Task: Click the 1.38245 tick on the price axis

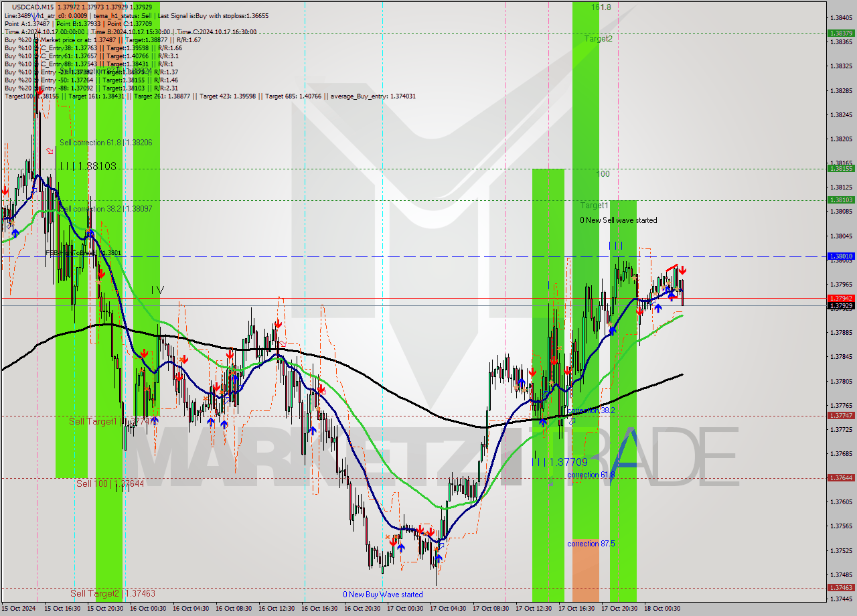Action: pos(841,114)
